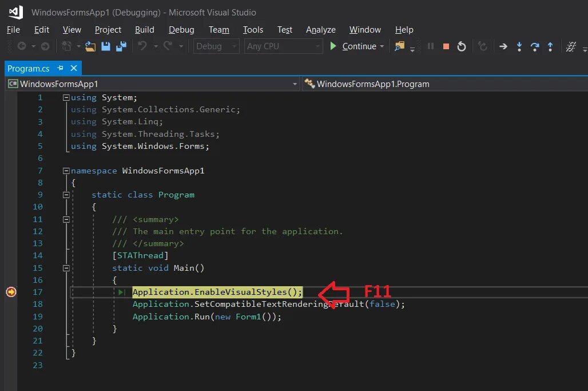Screen dimensions: 588x391
Task: Open the Help menu
Action: (404, 30)
